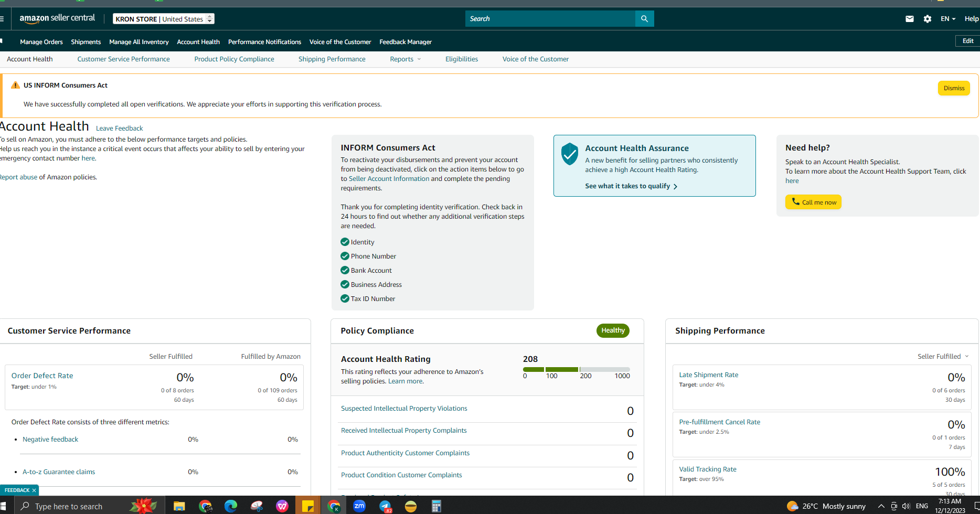Click the US INFORM warning triangle icon
The height and width of the screenshot is (514, 980).
[x=16, y=85]
